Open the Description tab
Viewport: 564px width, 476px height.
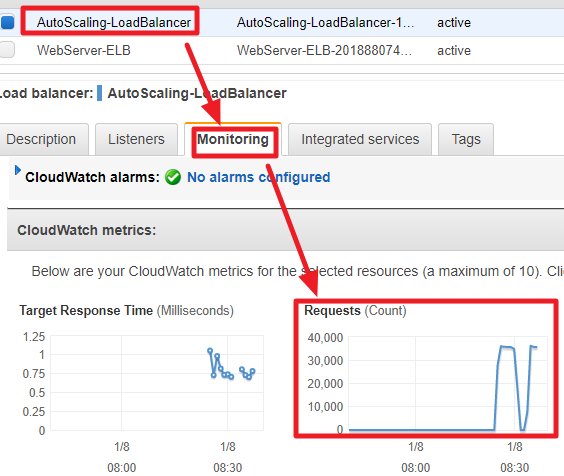[x=43, y=139]
